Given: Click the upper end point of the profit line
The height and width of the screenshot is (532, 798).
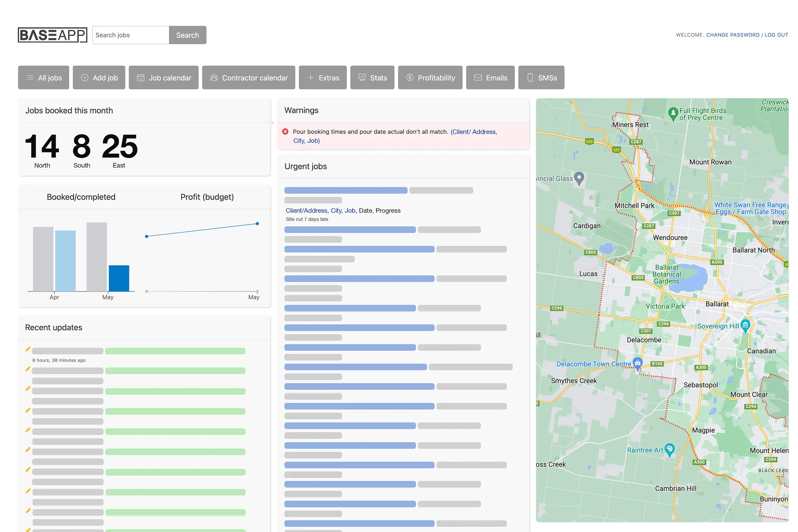Looking at the screenshot, I should click(x=257, y=224).
